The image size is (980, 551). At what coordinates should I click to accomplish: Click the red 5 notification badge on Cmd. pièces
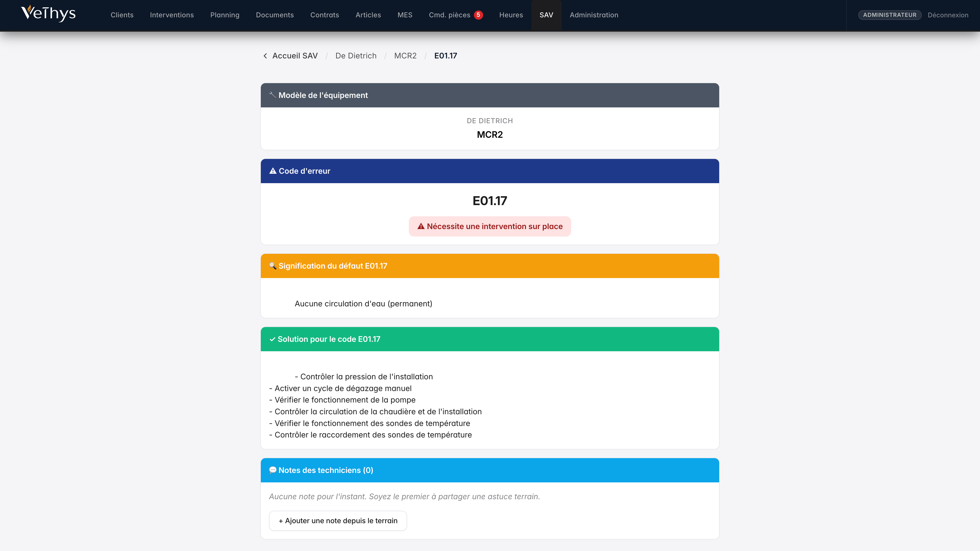coord(478,15)
